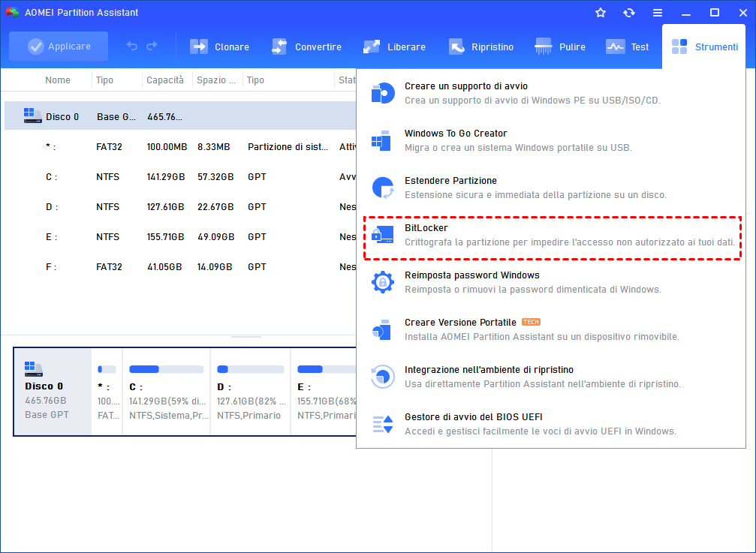756x553 pixels.
Task: Click the bootable media disc icon
Action: click(x=383, y=93)
